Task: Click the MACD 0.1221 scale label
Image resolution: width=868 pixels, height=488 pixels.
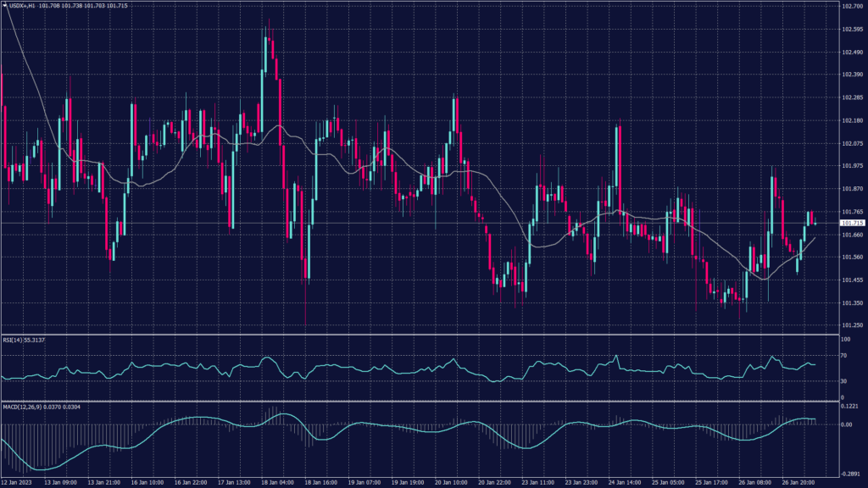Action: tap(849, 406)
